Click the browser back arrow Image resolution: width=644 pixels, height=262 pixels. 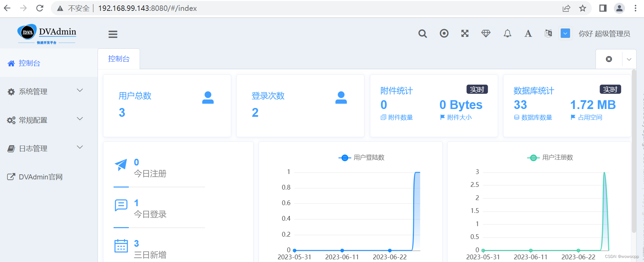tap(7, 8)
